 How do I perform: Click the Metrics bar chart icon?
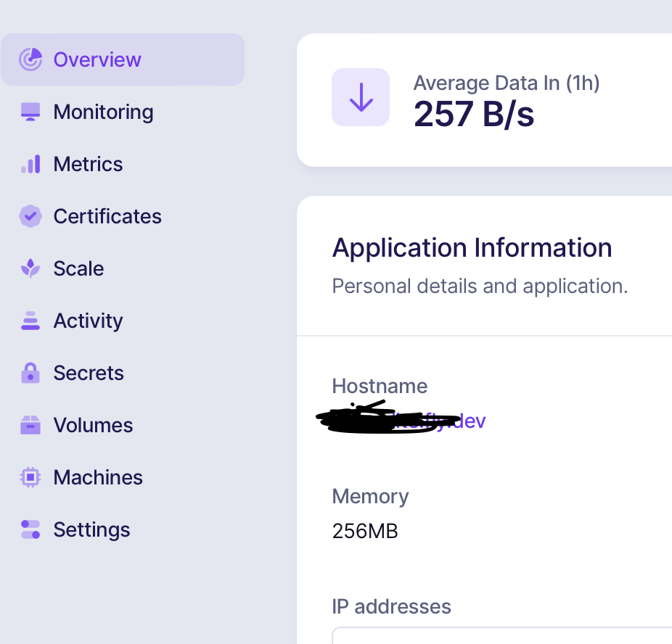(x=30, y=164)
